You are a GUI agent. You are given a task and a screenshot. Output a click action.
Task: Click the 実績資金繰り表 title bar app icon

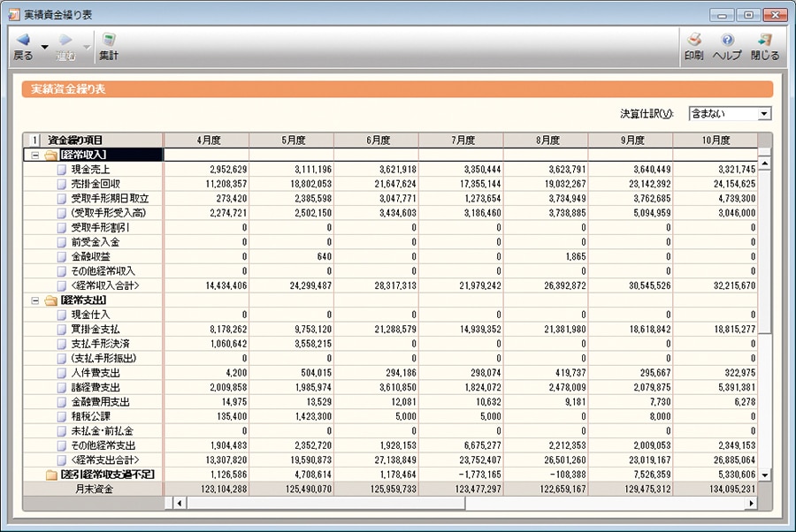[13, 15]
